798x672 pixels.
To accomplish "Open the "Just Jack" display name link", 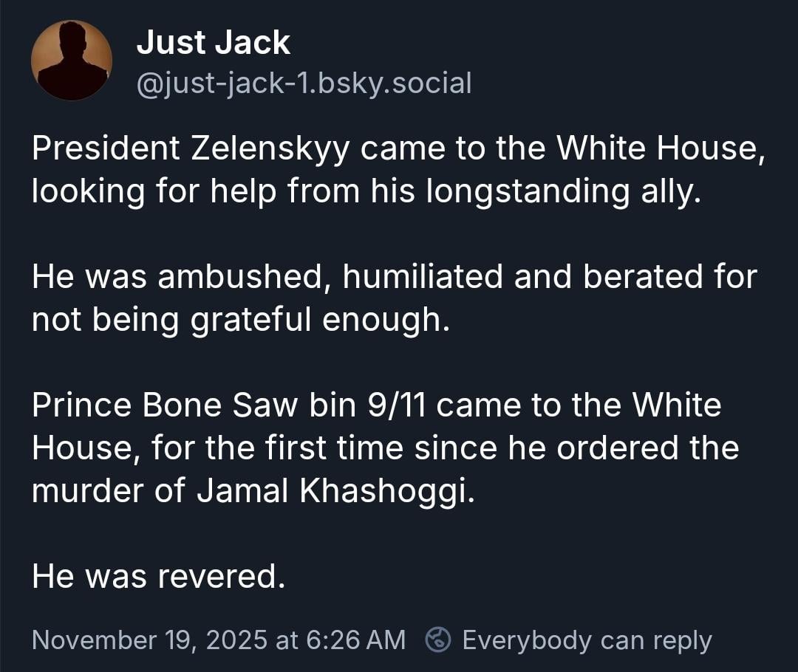I will (213, 43).
